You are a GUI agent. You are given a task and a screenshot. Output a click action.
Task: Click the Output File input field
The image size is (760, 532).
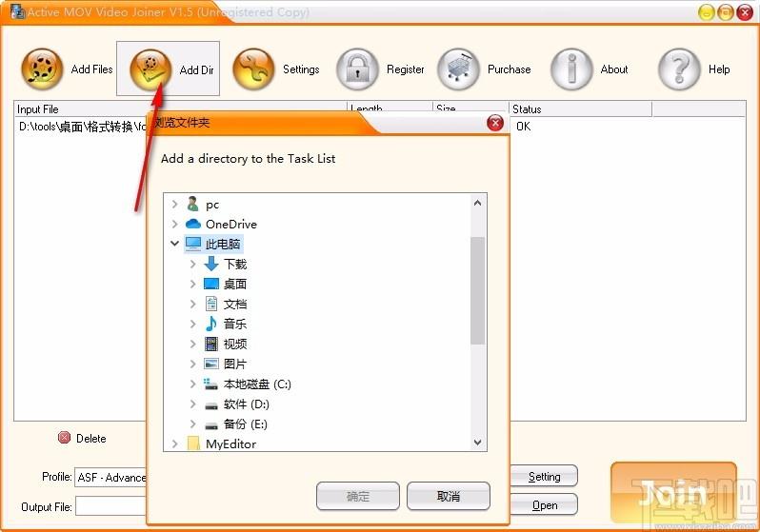click(x=111, y=506)
